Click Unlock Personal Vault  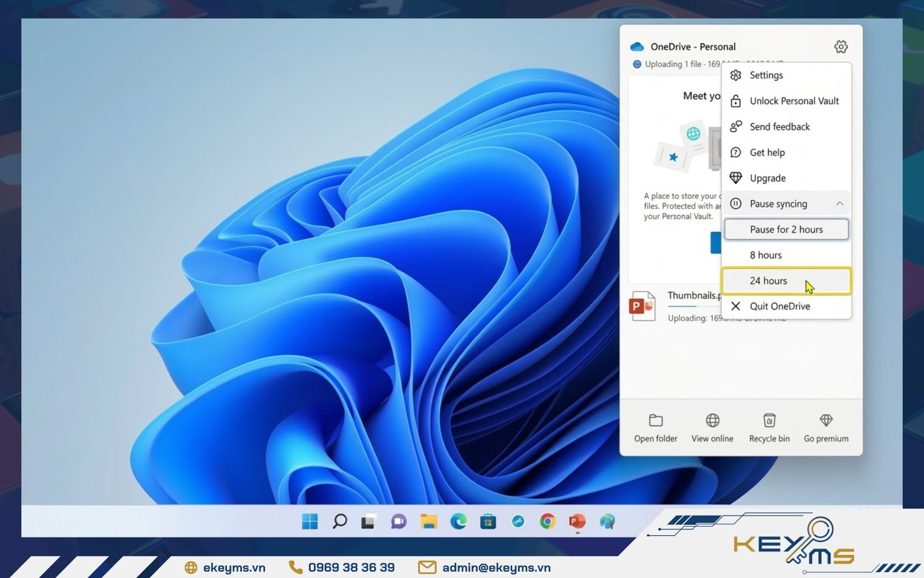point(794,101)
